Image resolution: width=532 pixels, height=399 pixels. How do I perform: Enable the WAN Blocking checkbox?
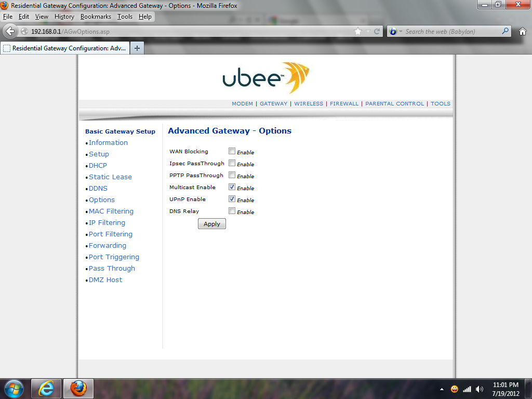(x=232, y=151)
